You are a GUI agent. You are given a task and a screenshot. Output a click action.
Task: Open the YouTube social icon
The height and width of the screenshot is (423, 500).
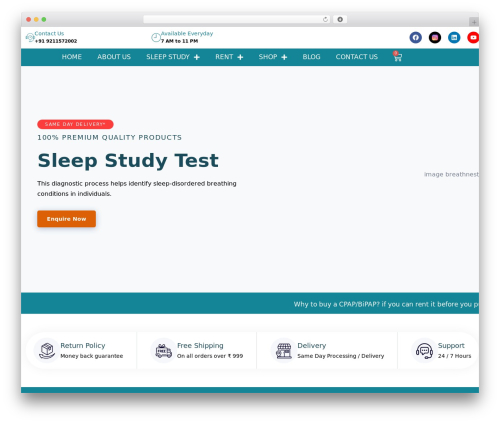click(473, 37)
